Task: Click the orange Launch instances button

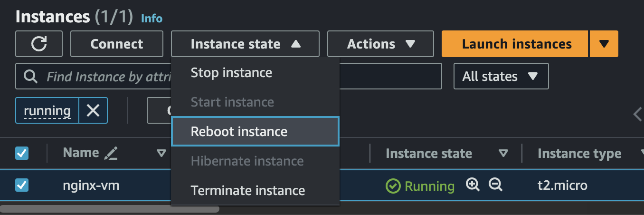Action: tap(516, 44)
